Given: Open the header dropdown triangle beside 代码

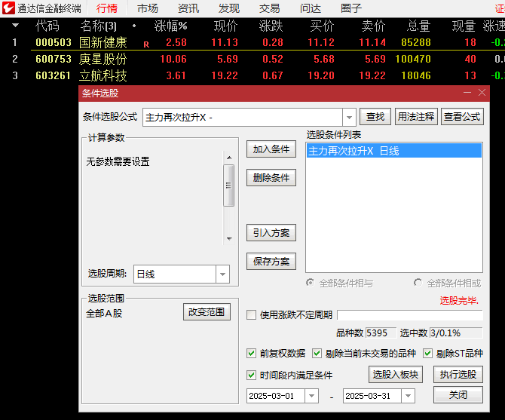Looking at the screenshot, I should 15,25.
